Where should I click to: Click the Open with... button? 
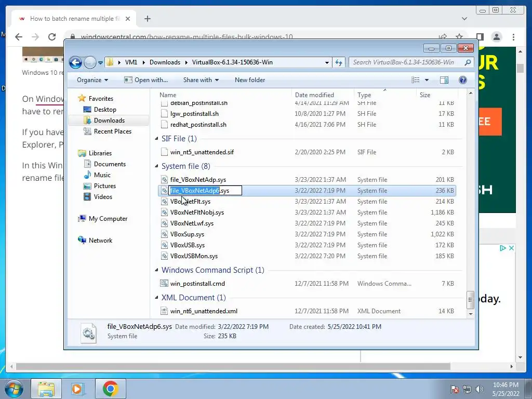tap(146, 80)
